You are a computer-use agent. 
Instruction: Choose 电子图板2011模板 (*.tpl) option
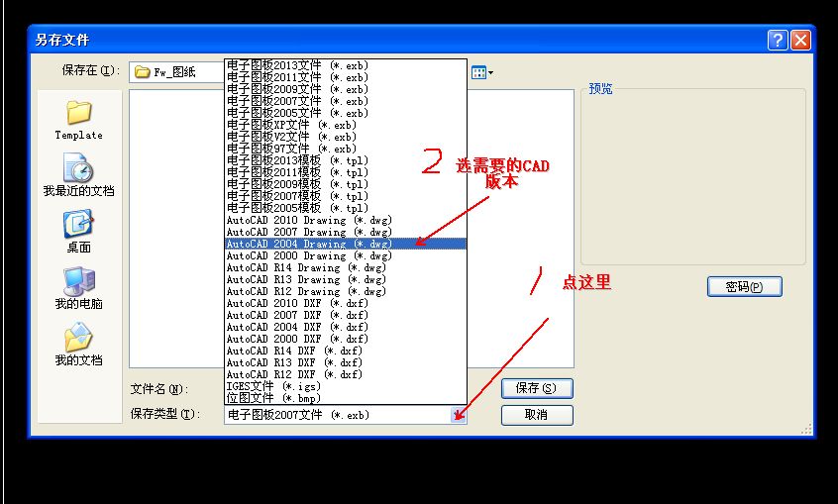(297, 172)
